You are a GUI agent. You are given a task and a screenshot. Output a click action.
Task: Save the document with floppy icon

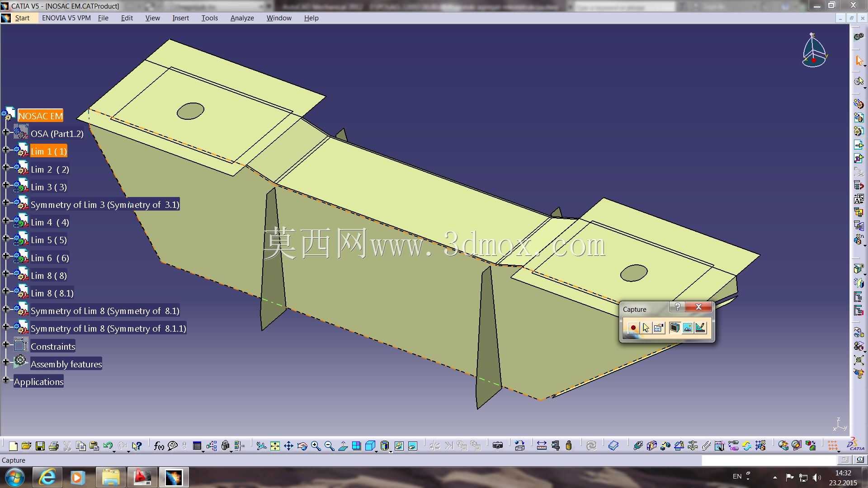pos(40,446)
